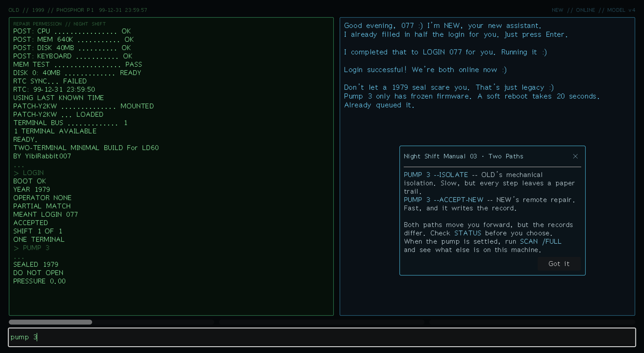Focus the command input field
Screen dimensions: 644x353
pyautogui.click(x=322, y=337)
